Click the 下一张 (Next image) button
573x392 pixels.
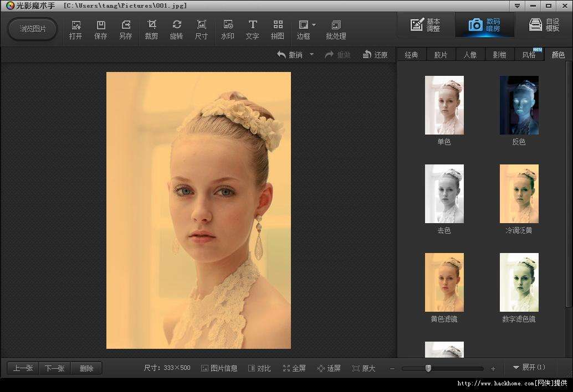54,368
